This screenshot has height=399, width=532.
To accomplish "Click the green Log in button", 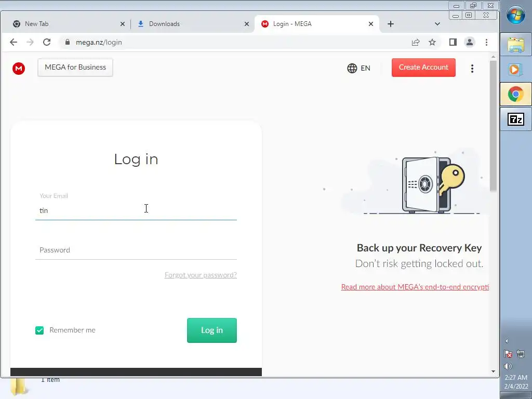I will (x=212, y=330).
